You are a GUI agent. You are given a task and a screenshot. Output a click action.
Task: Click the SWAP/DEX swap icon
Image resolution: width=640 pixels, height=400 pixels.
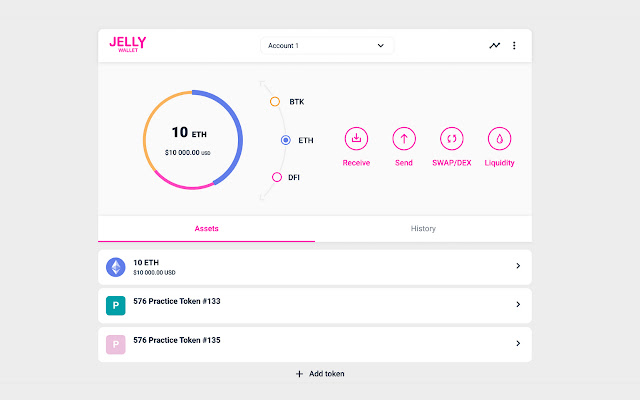tap(452, 138)
